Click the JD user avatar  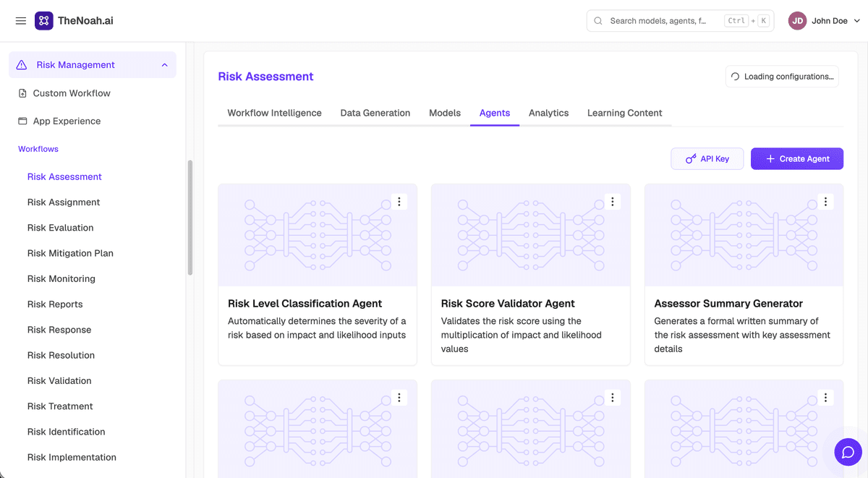coord(798,21)
